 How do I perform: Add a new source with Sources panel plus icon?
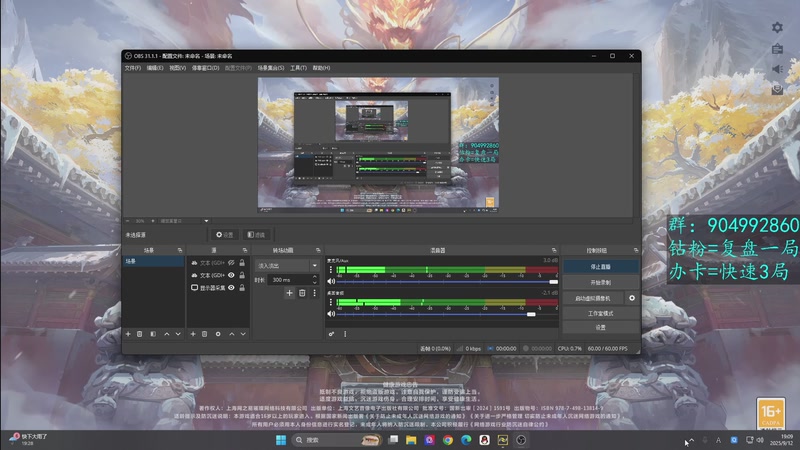[193, 334]
